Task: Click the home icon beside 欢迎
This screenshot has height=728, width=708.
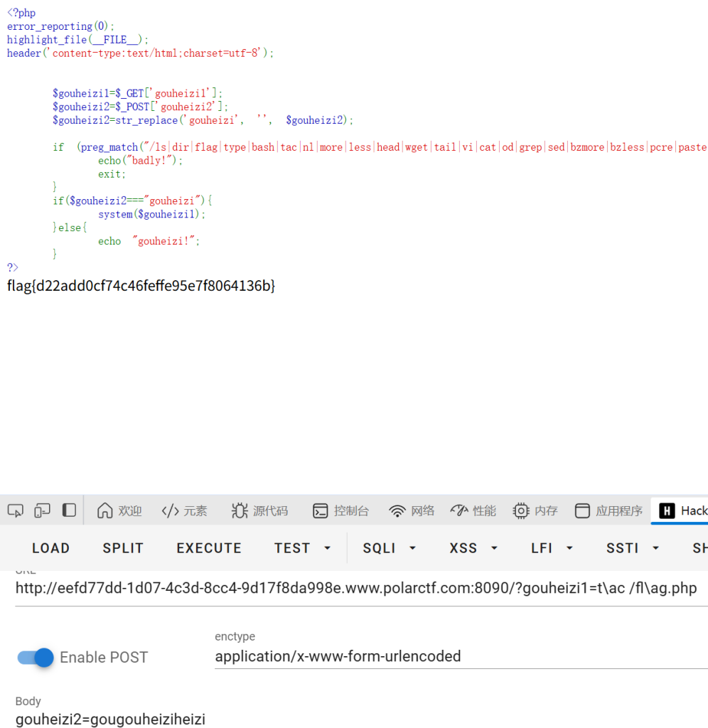Action: [105, 510]
